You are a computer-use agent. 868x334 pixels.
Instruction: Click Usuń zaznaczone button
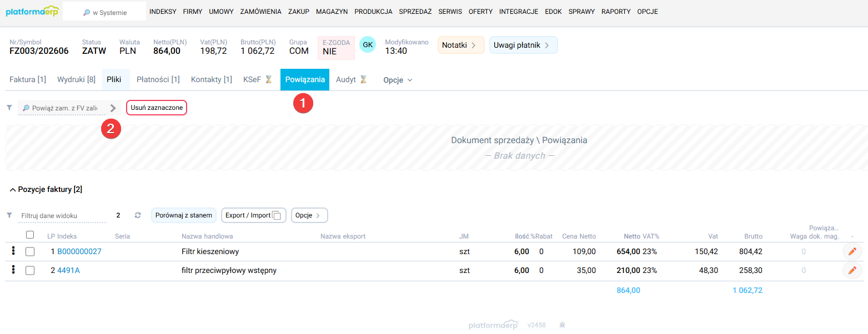[x=157, y=108]
